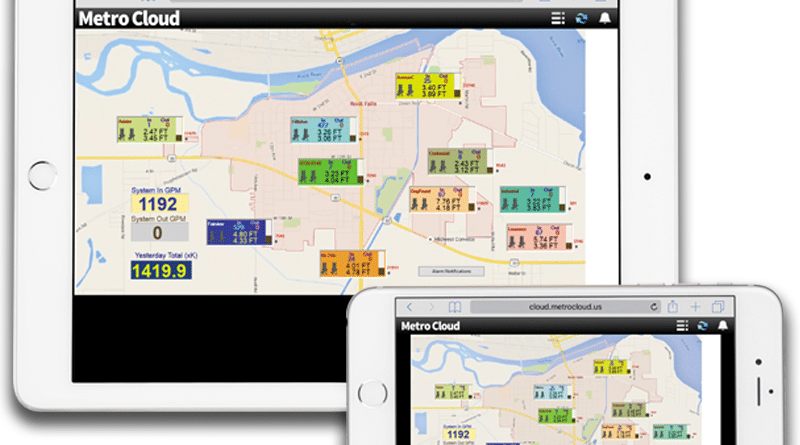Click the tank level bar beside dark blue tile
This screenshot has width=800, height=445.
pos(268,232)
